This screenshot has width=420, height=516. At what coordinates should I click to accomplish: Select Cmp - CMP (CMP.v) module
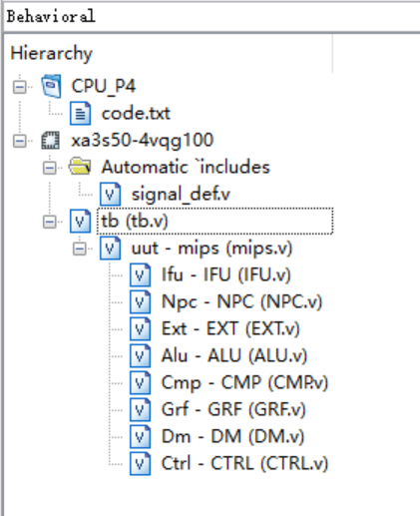(x=244, y=383)
